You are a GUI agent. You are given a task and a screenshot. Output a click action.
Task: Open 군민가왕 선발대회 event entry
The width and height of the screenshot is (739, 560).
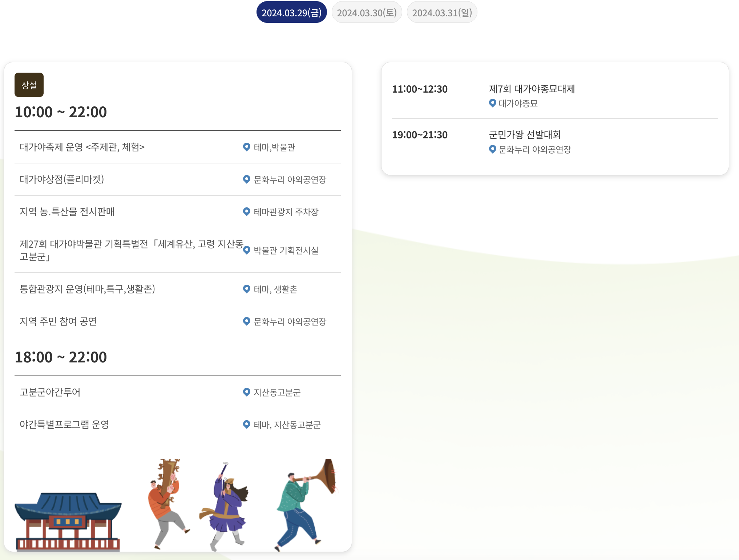tap(525, 135)
